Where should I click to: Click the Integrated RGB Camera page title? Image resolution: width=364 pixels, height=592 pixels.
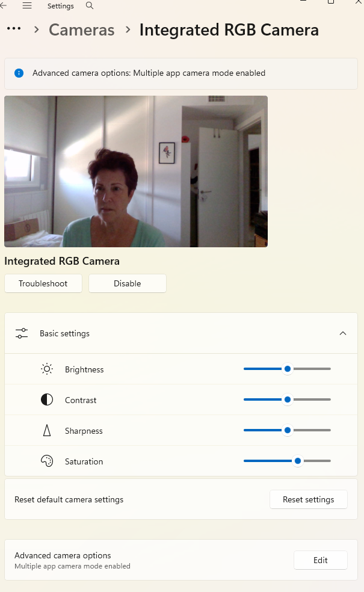tap(229, 30)
